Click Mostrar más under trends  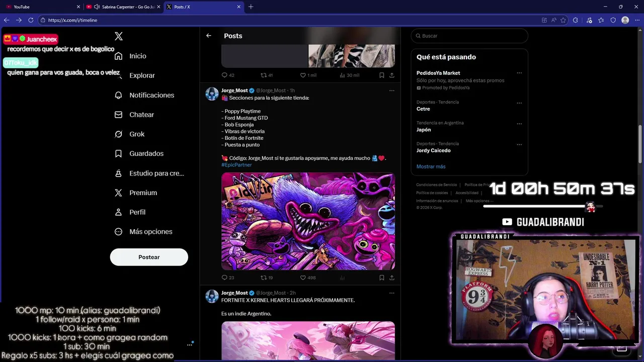click(431, 166)
